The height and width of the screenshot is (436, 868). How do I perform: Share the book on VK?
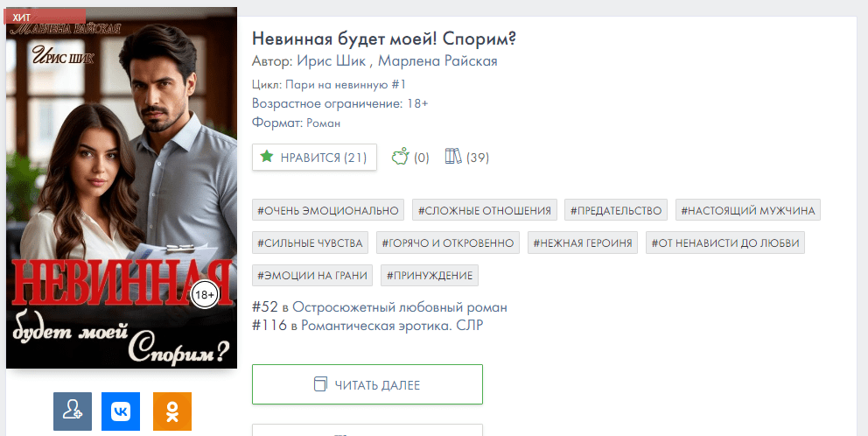121,411
